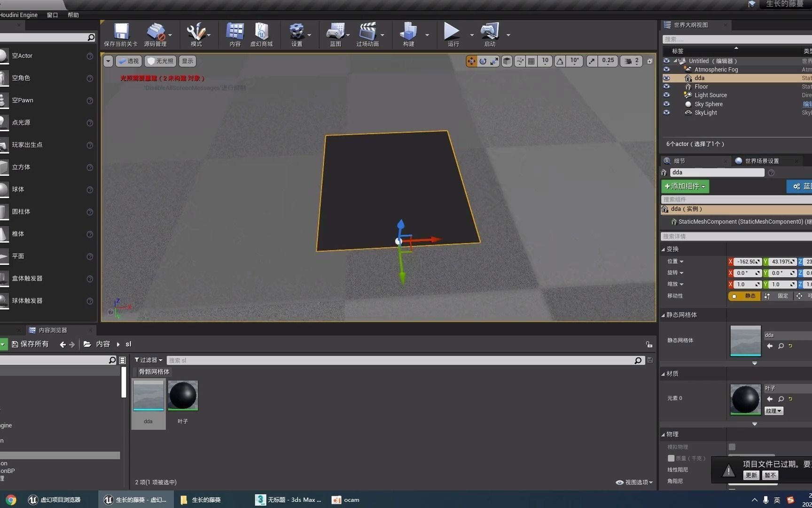This screenshot has width=812, height=508.
Task: Click the Build toolbar icon
Action: click(408, 35)
